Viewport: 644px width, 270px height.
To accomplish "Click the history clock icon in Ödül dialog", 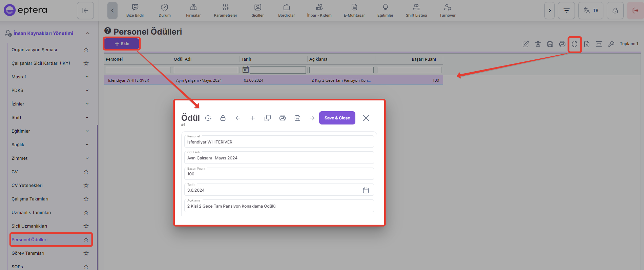I will [x=208, y=118].
